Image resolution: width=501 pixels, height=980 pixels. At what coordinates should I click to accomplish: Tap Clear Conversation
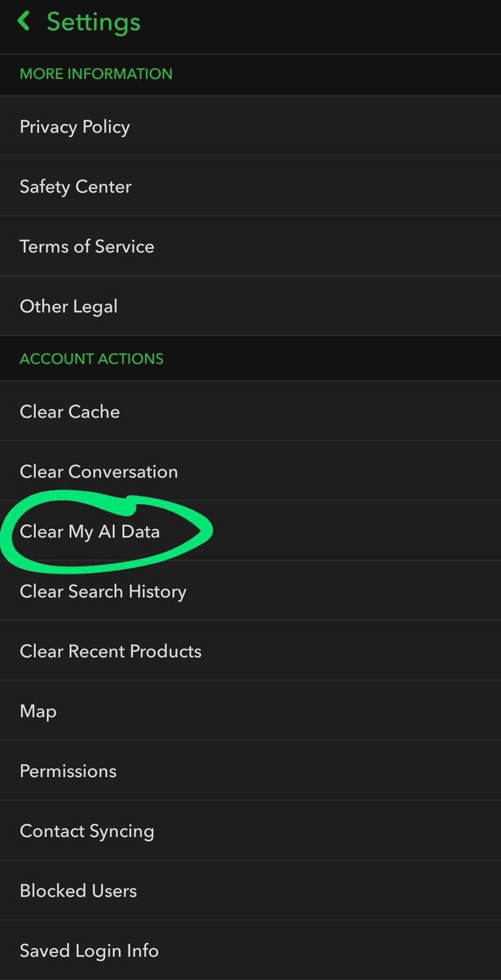tap(99, 471)
